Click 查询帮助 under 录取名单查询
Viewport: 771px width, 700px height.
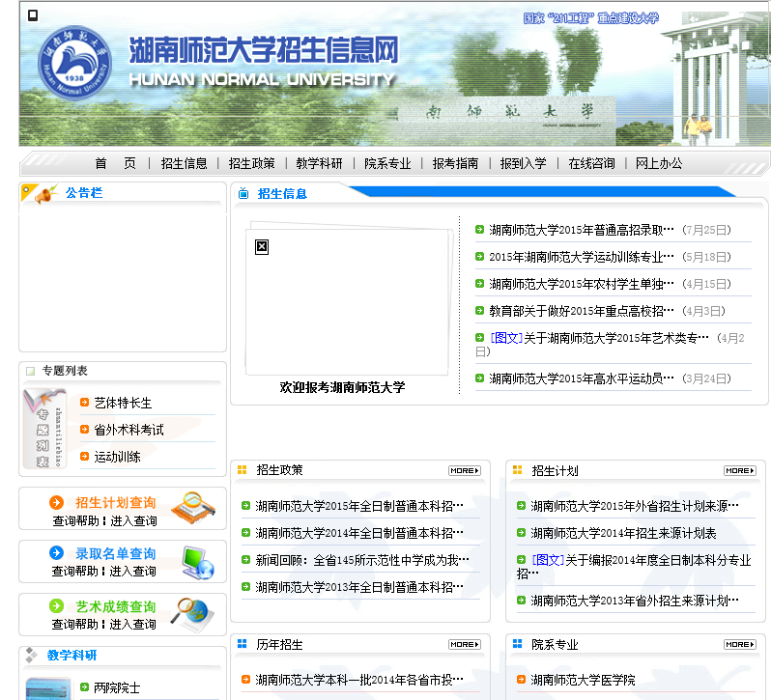pyautogui.click(x=74, y=572)
